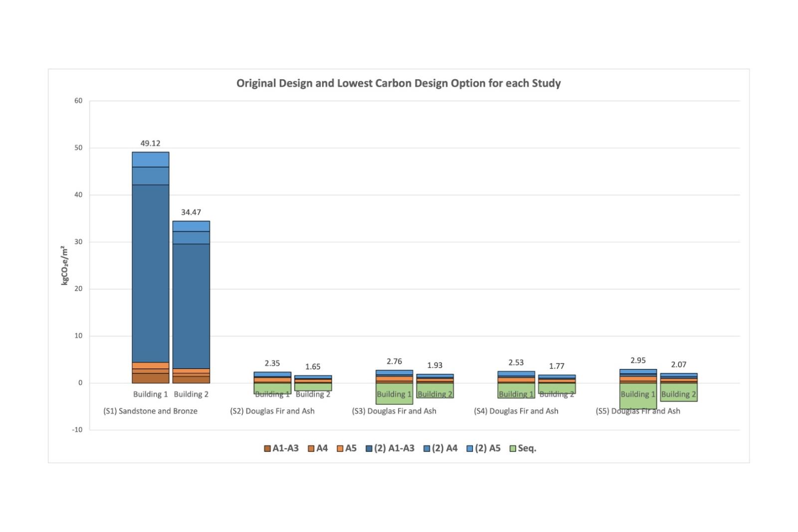Click the 34.47 data label
This screenshot has width=798, height=532.
click(191, 212)
